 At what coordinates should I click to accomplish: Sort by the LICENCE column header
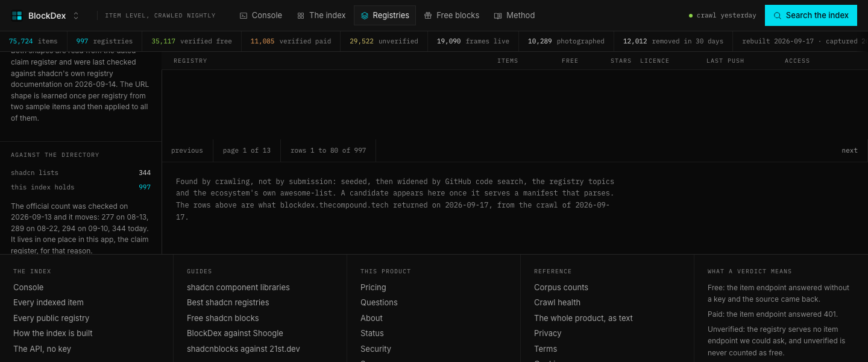[x=655, y=61]
